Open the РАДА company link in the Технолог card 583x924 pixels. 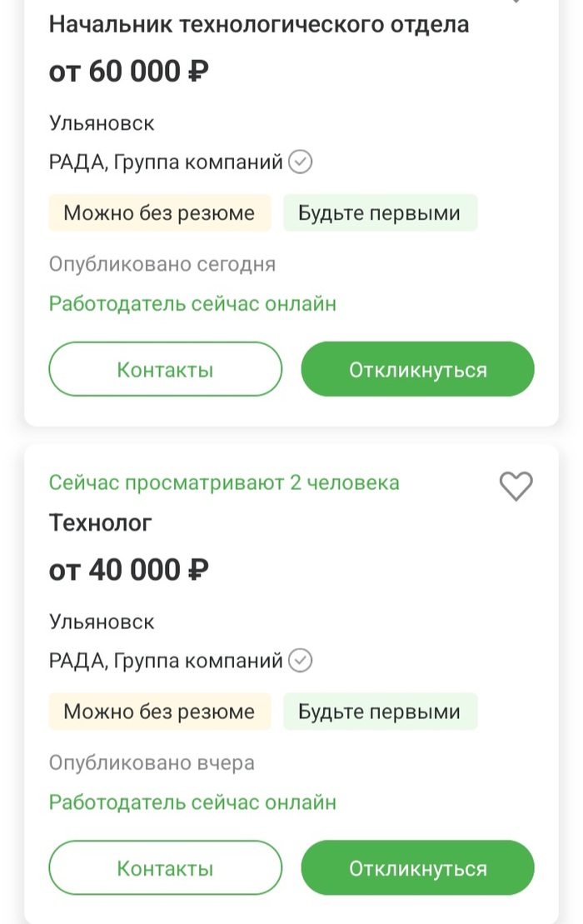(166, 661)
